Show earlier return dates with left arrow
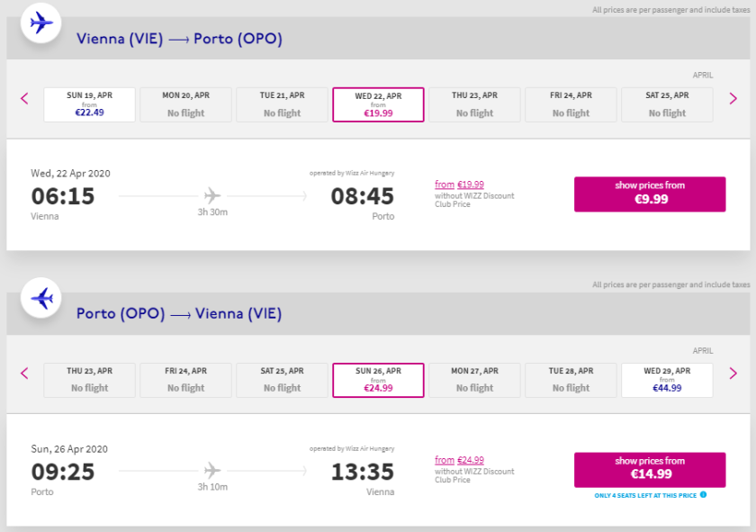The image size is (756, 532). click(x=24, y=374)
